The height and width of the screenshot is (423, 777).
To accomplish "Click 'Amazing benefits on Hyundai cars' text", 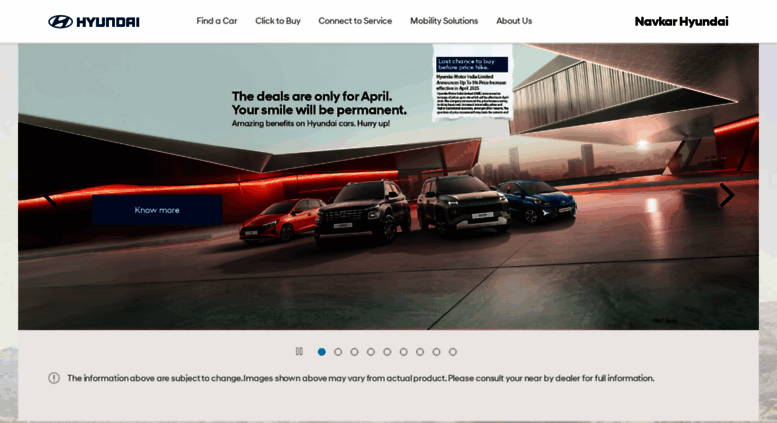I will coord(311,123).
